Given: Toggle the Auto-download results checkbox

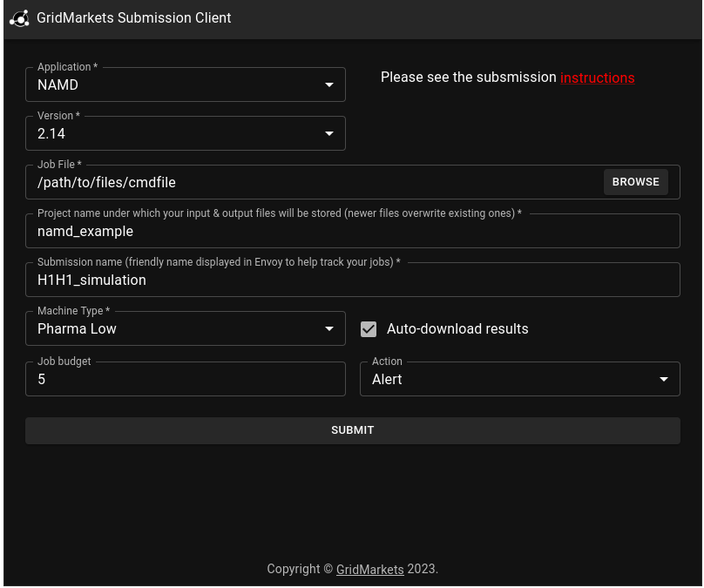Looking at the screenshot, I should click(369, 329).
